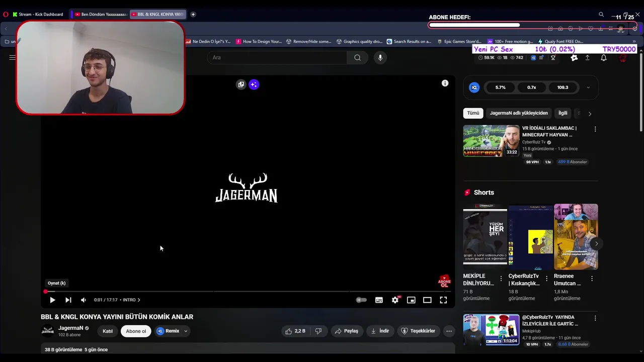The height and width of the screenshot is (362, 644).
Task: Open the vidIQ list icon in header
Action: [541, 58]
